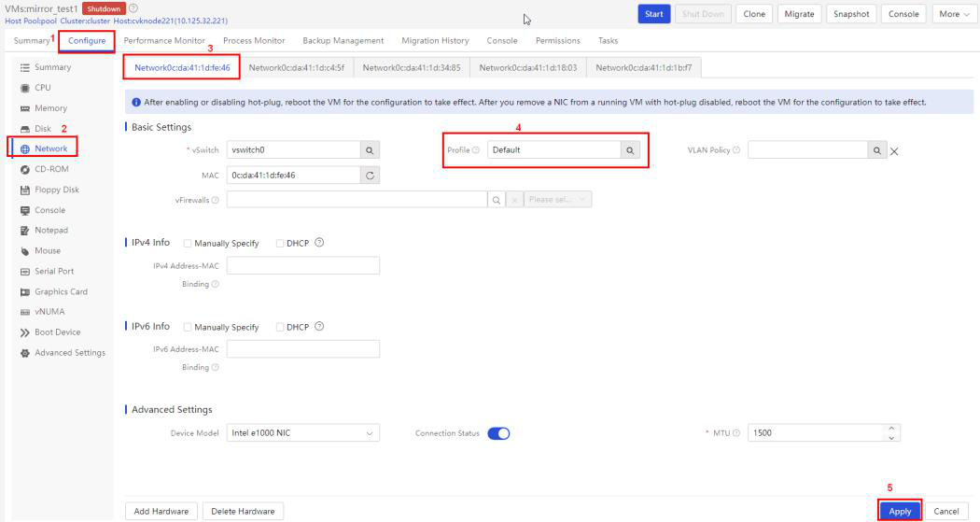
Task: Click the Host Pool:pool link
Action: coord(31,21)
